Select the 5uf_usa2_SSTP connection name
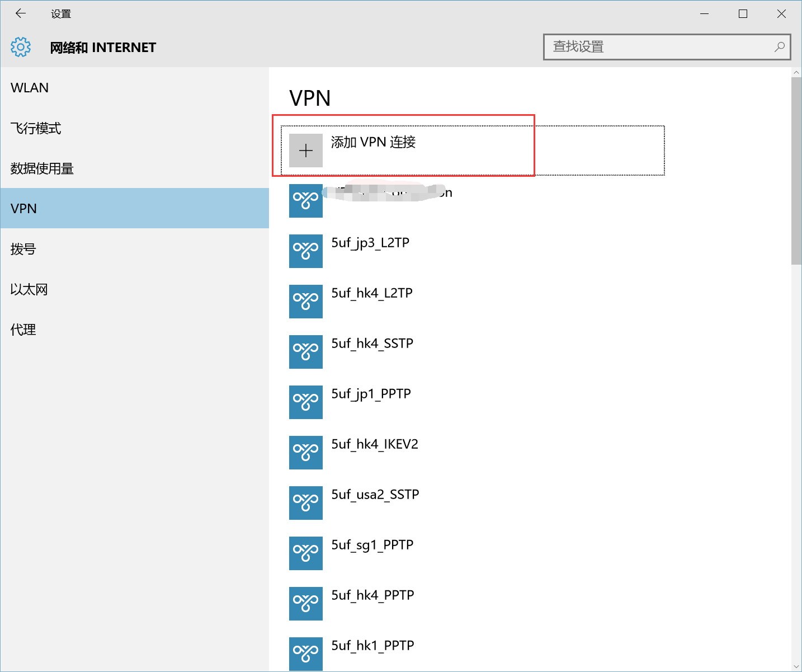Image resolution: width=802 pixels, height=672 pixels. 375,495
